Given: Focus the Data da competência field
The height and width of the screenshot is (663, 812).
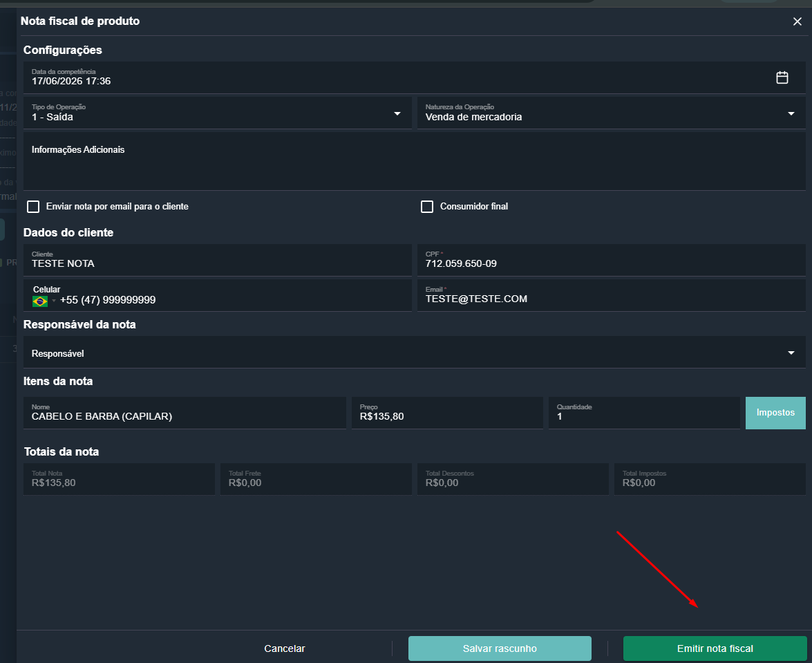Looking at the screenshot, I should [414, 77].
